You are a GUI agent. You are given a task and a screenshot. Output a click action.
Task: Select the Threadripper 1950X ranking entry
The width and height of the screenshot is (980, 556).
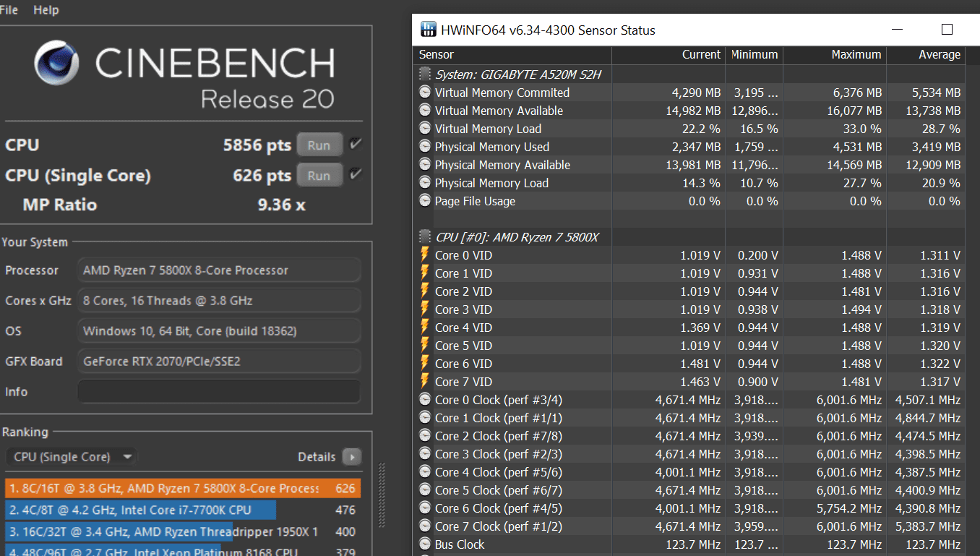coord(183,532)
